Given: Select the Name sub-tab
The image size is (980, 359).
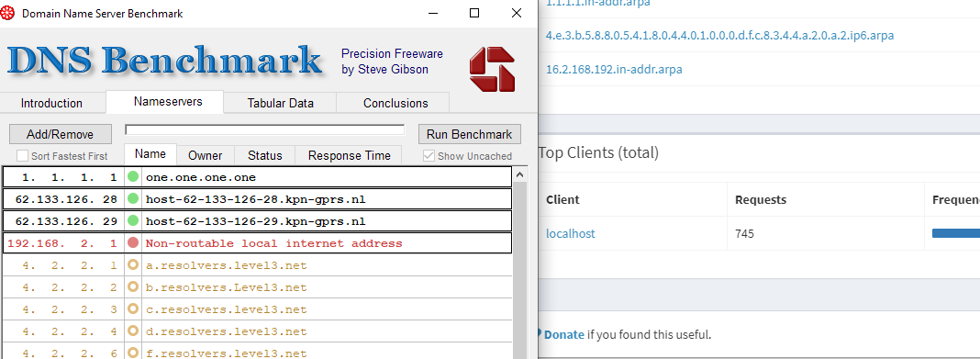Looking at the screenshot, I should pyautogui.click(x=150, y=154).
